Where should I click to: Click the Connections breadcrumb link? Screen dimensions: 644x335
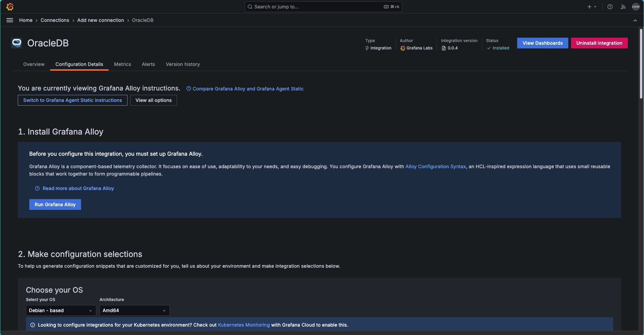(x=55, y=20)
